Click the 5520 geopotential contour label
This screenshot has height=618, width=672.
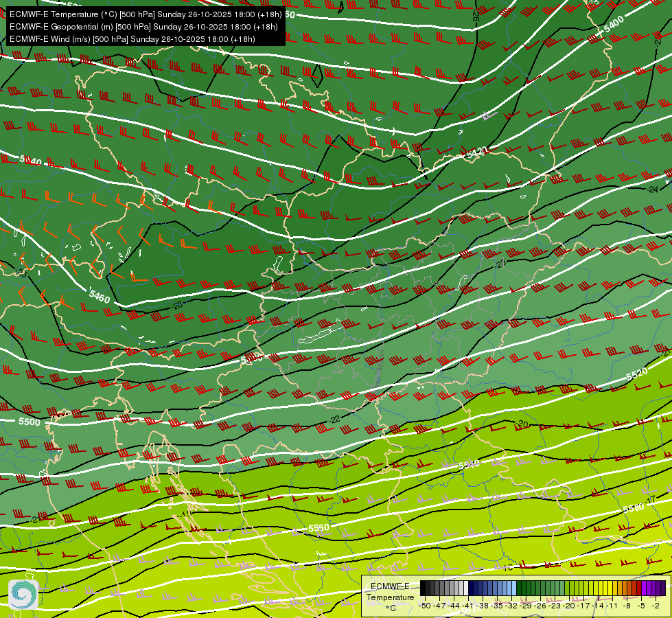(637, 374)
